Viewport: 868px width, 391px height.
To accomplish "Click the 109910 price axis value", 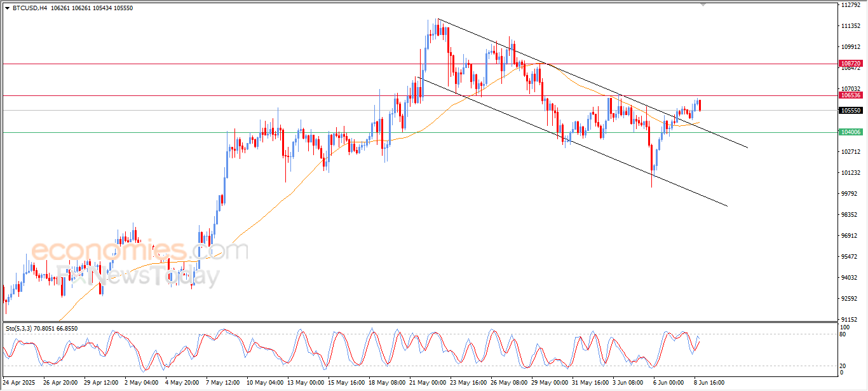I will (850, 47).
